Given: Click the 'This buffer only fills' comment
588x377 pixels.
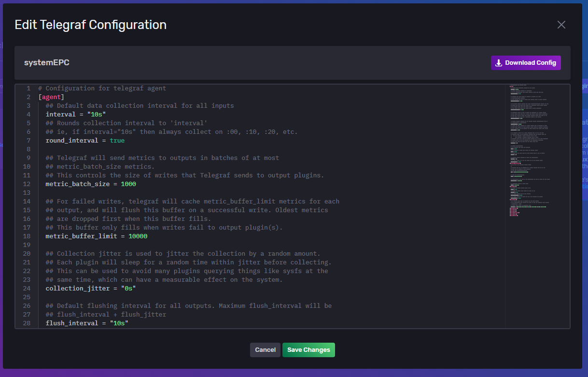Looking at the screenshot, I should (x=164, y=228).
